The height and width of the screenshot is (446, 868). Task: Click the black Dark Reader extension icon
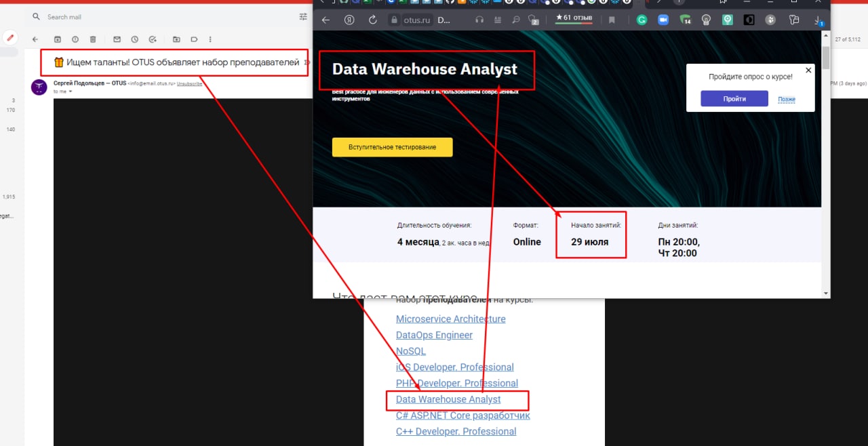(749, 20)
